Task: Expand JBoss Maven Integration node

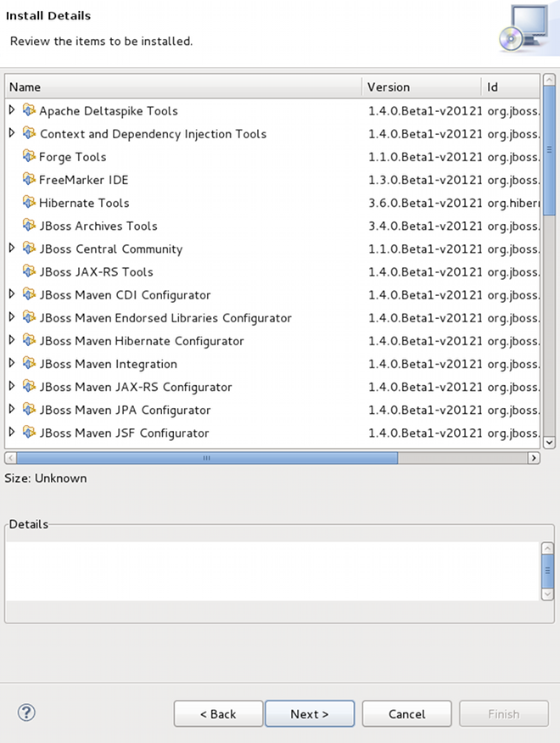Action: point(12,363)
